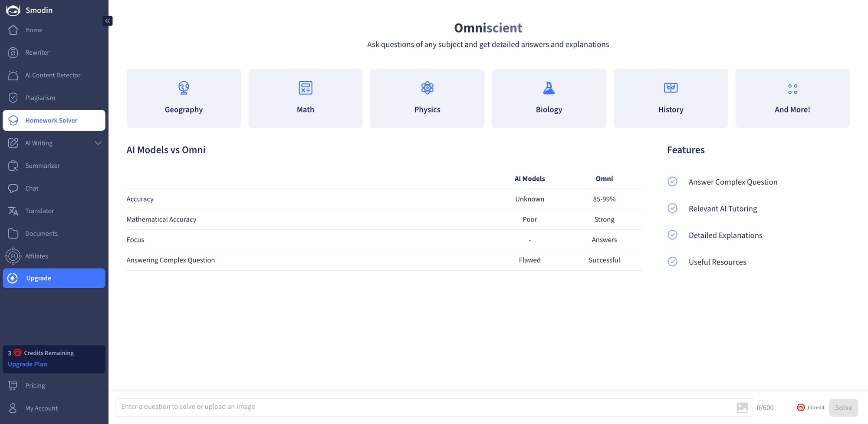Click the four-dots And More icon

792,89
